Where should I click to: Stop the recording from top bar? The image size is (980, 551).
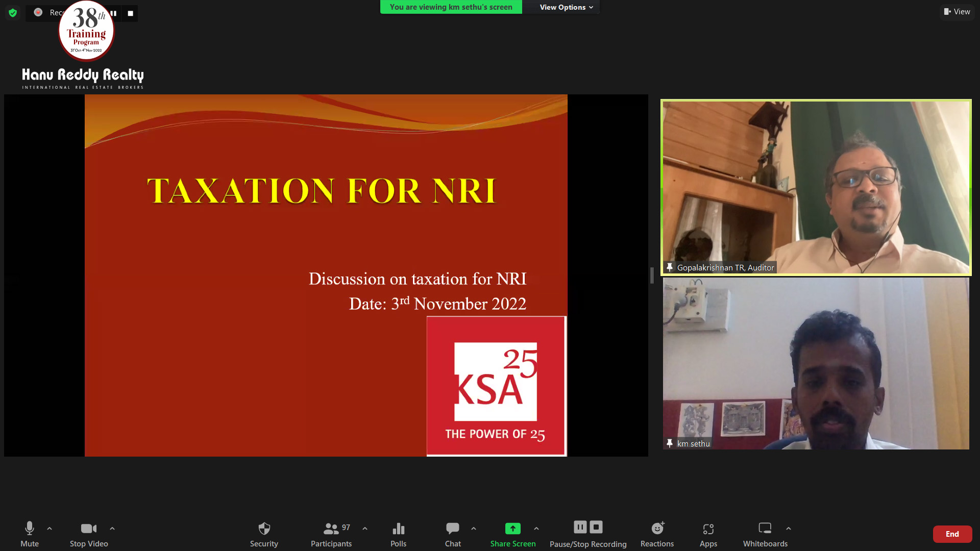(130, 13)
